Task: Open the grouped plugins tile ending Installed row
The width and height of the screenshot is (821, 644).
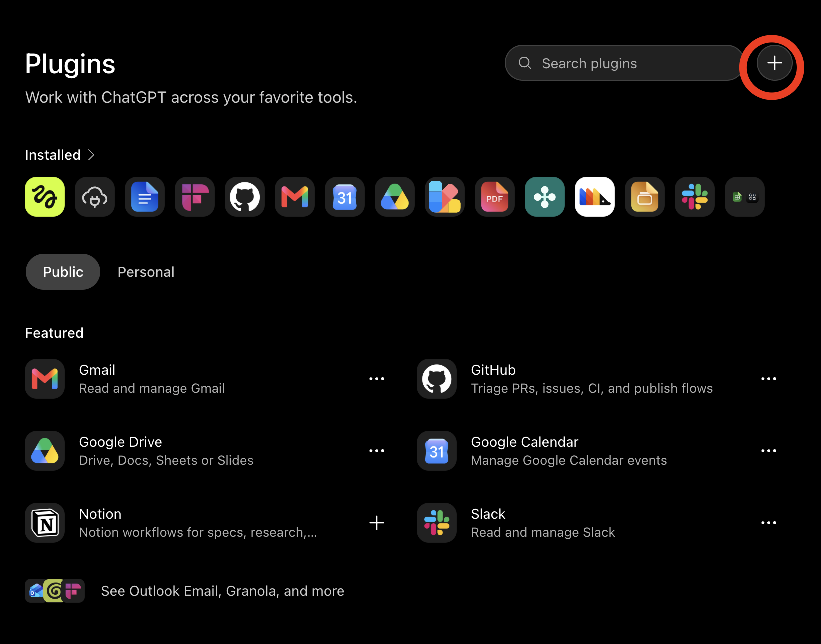Action: coord(745,197)
